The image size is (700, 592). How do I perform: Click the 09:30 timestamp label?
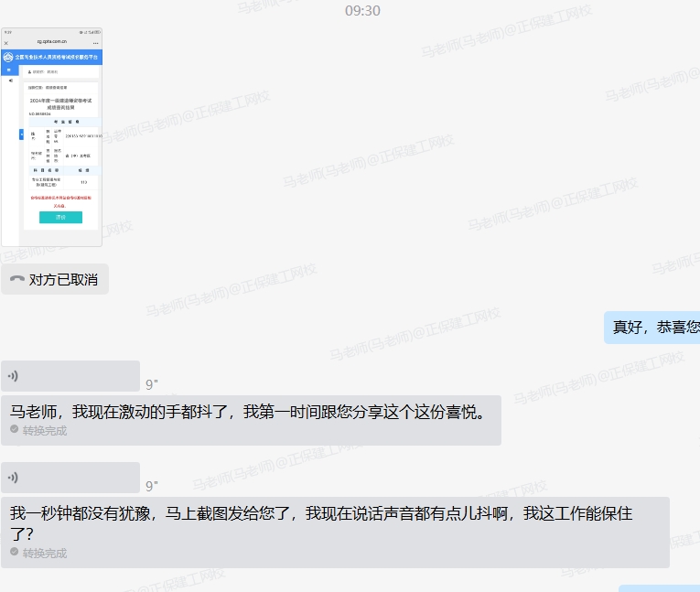coord(362,11)
